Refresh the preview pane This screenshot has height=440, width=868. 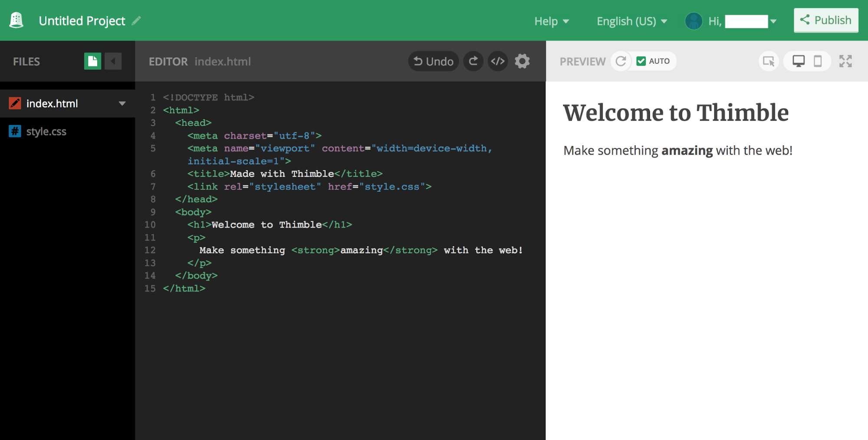pos(621,61)
